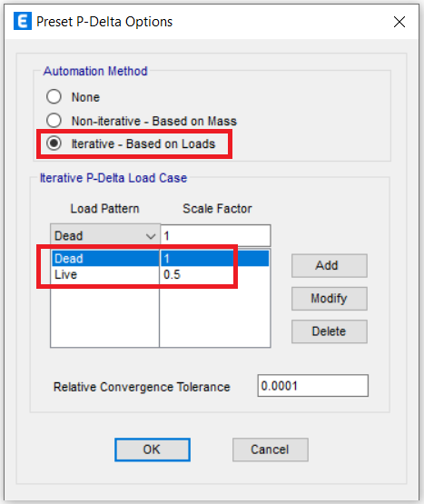Add the load pattern to list
The image size is (424, 504).
[330, 265]
